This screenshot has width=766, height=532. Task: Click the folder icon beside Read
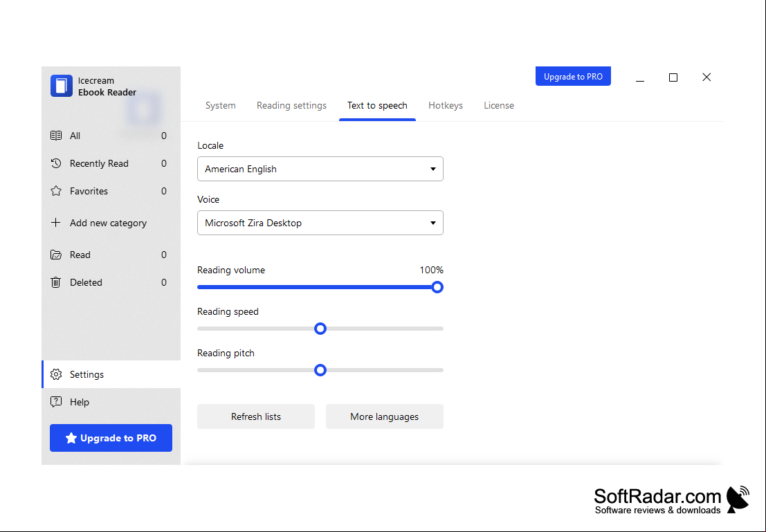[x=56, y=255]
